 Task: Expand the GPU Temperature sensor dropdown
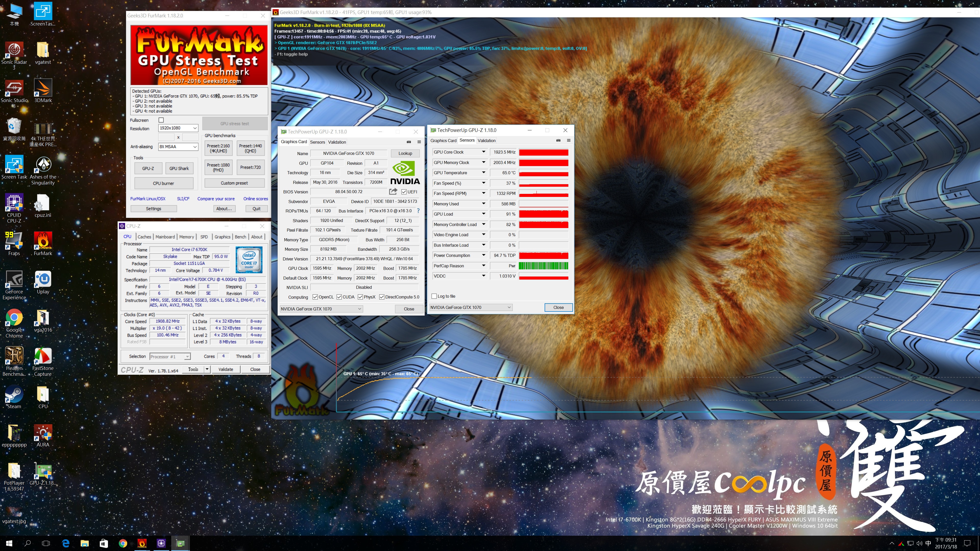coord(484,173)
